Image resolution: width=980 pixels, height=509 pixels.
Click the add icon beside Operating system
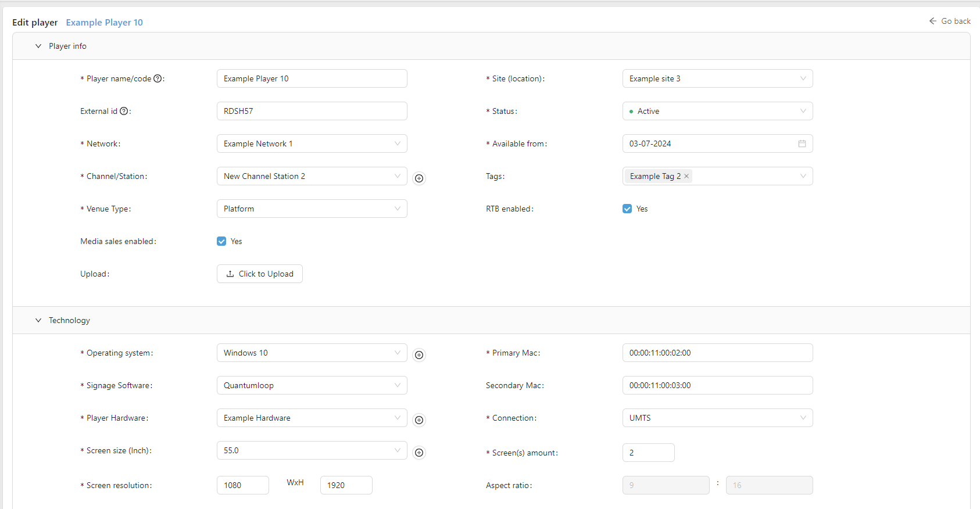(x=419, y=355)
